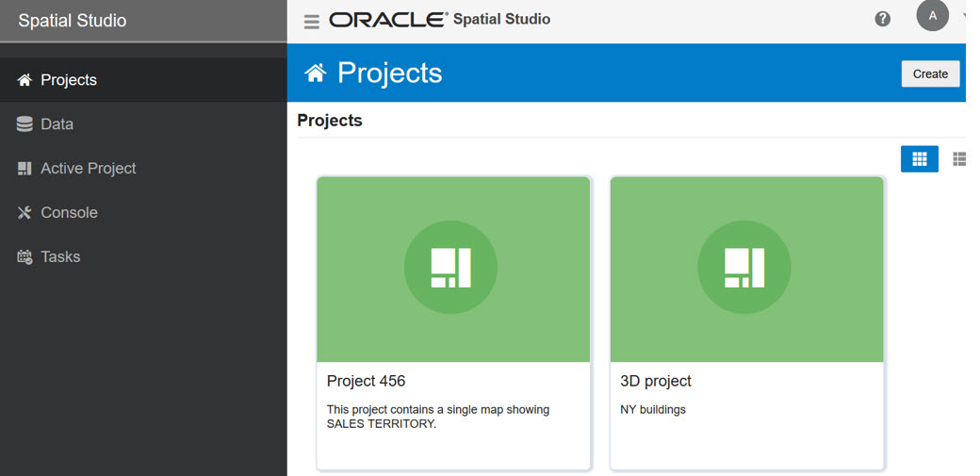The width and height of the screenshot is (980, 476).
Task: Switch to list view layout
Action: (x=958, y=159)
